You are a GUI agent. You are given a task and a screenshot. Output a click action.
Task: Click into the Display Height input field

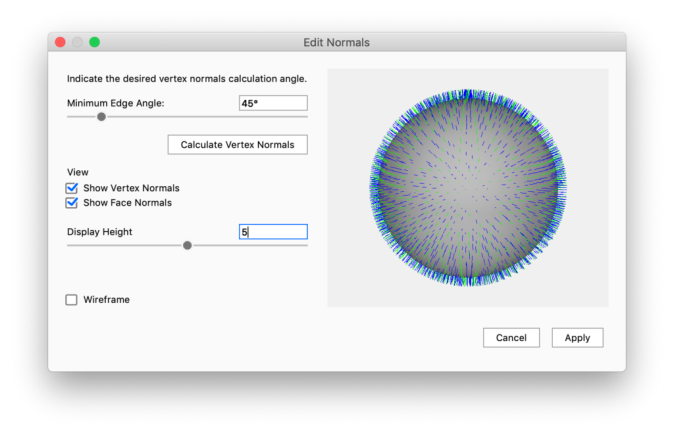pos(272,232)
